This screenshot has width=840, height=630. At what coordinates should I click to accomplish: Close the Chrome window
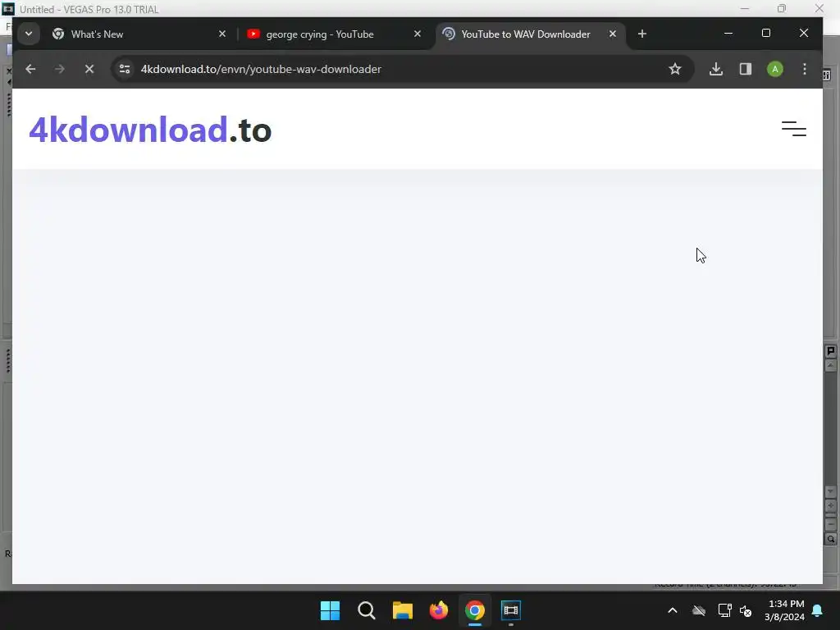point(804,33)
